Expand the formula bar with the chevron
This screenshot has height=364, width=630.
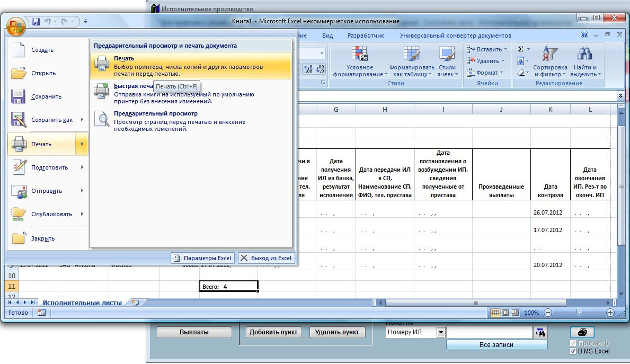click(620, 95)
